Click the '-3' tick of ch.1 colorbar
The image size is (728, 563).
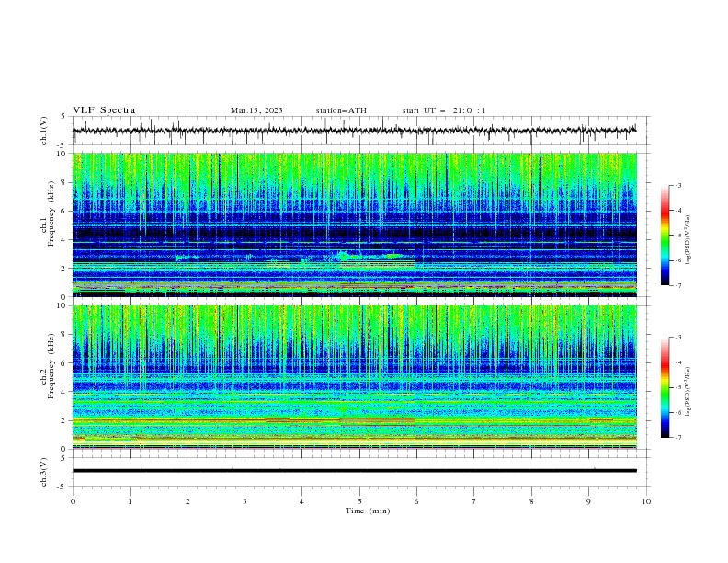pyautogui.click(x=677, y=185)
